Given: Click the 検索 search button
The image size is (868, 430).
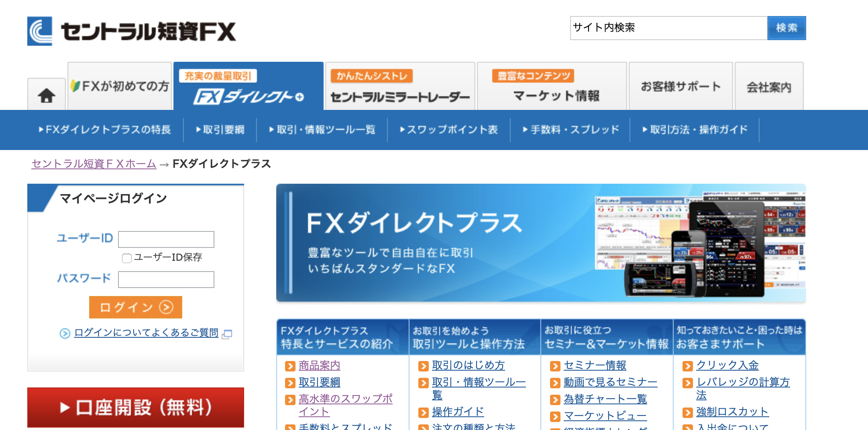Looking at the screenshot, I should (x=786, y=28).
